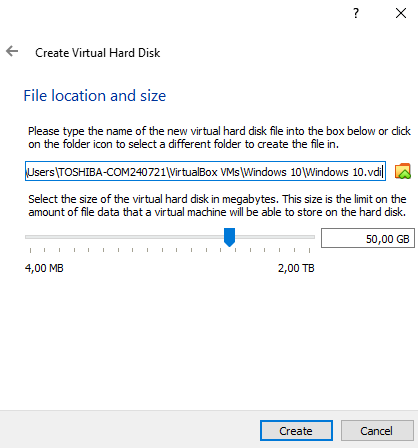Open the folder browse icon
This screenshot has height=448, width=418.
click(403, 171)
